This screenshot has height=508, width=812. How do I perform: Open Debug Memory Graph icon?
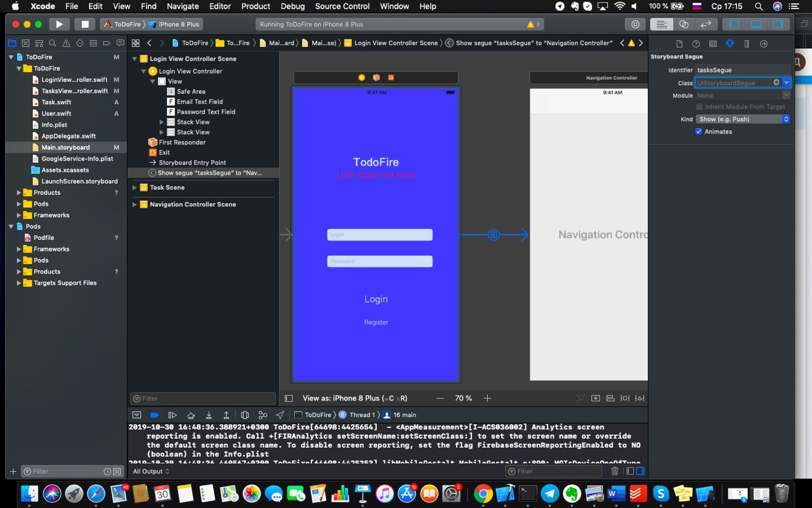(x=263, y=415)
